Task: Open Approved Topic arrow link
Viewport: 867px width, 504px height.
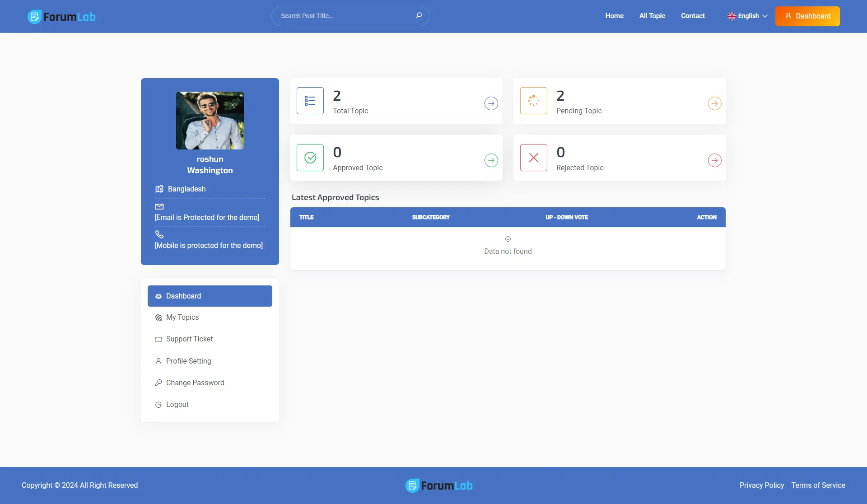Action: coord(491,160)
